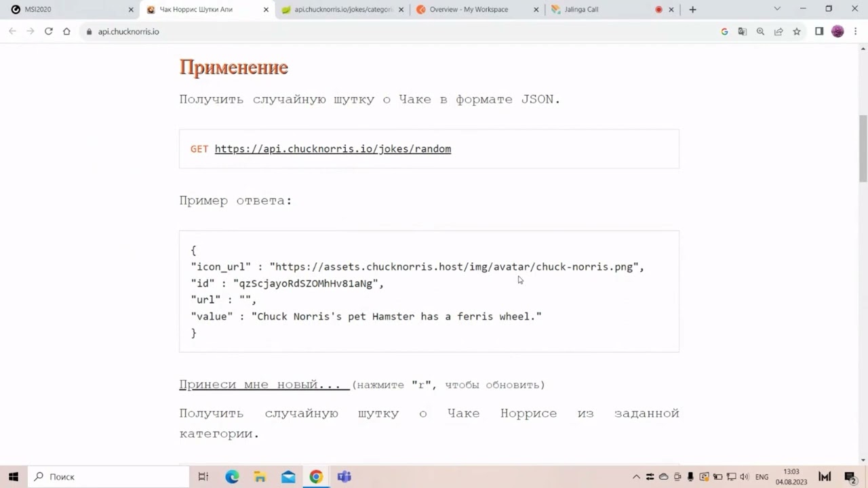Screen dimensions: 868x488
Task: Close the Jalinga Call tab
Action: [x=671, y=9]
